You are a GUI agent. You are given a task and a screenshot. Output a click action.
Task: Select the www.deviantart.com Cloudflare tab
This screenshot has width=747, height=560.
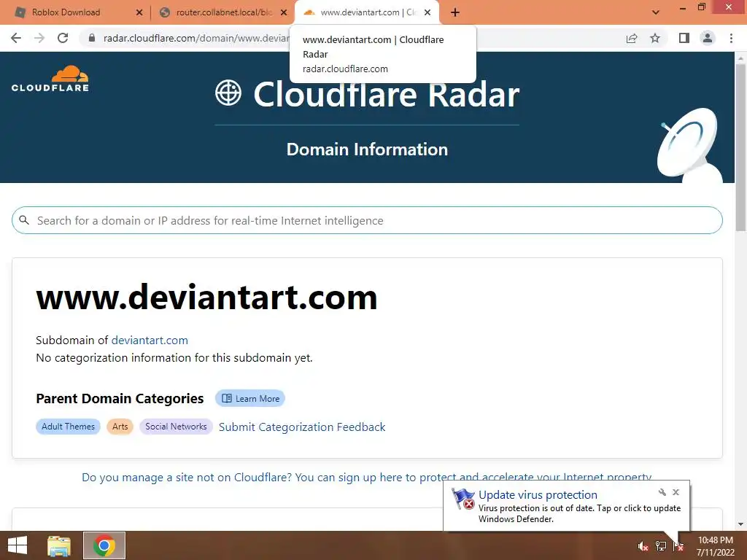tap(367, 12)
